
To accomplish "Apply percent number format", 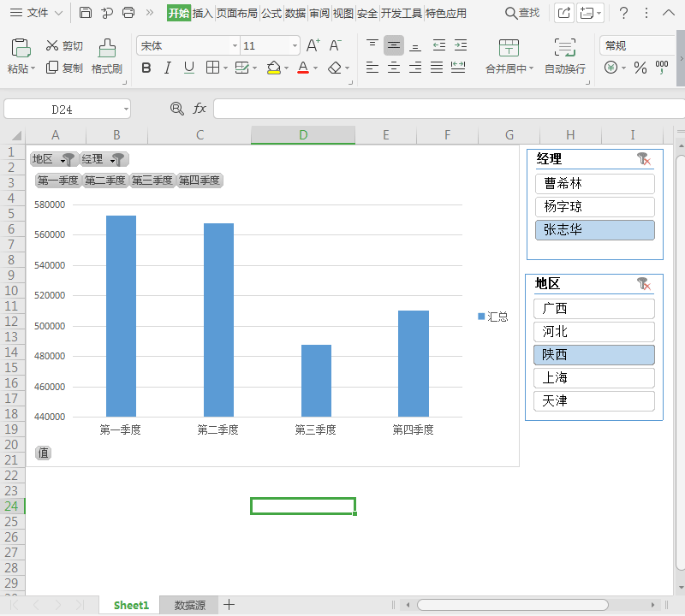I will (640, 68).
